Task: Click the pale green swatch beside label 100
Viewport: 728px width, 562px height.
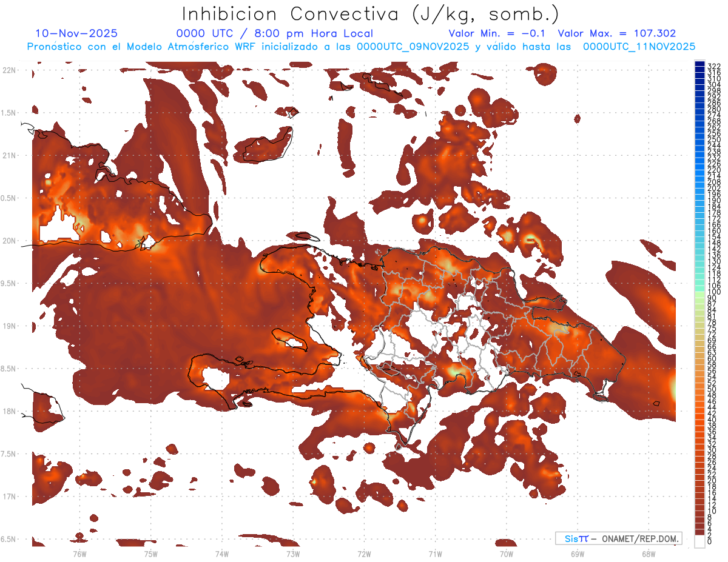Action: click(x=699, y=295)
